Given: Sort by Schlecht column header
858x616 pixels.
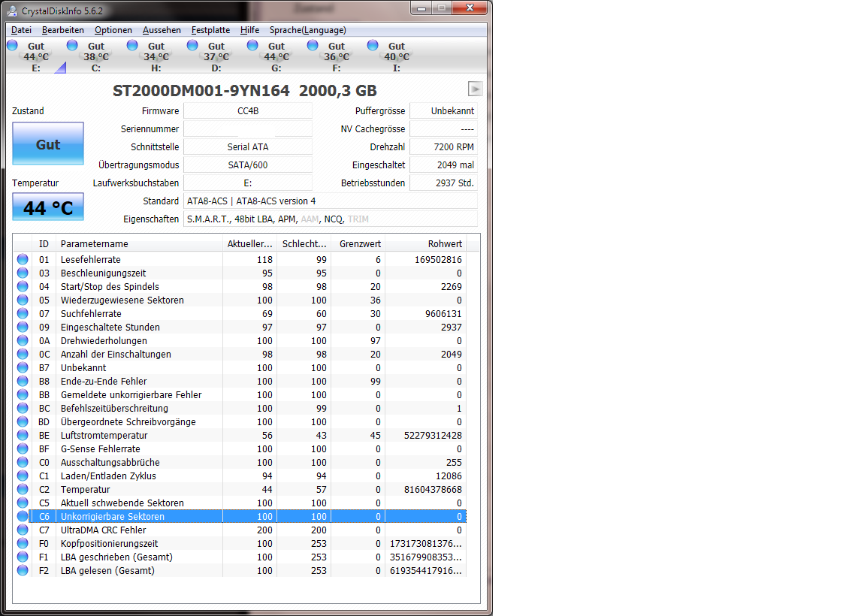Looking at the screenshot, I should pyautogui.click(x=304, y=243).
